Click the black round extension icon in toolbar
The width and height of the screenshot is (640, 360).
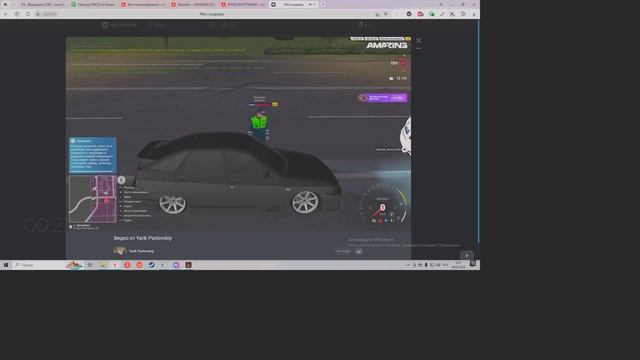(409, 14)
